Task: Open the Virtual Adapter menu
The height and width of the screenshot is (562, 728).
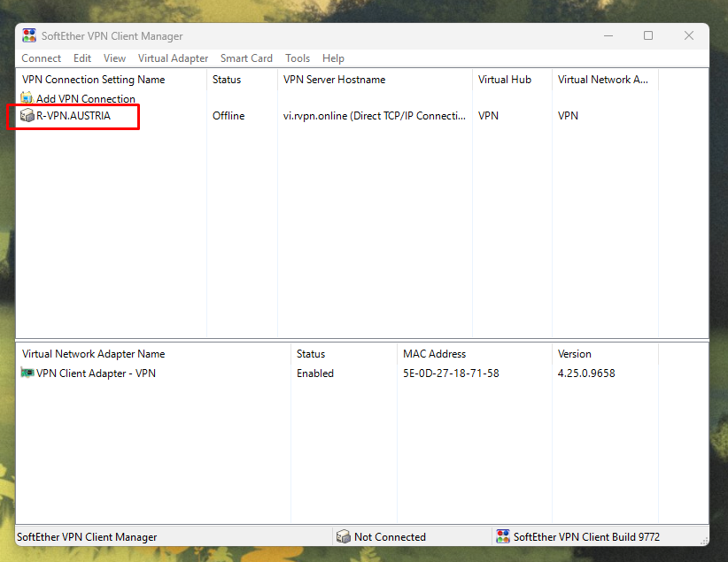Action: pyautogui.click(x=173, y=58)
